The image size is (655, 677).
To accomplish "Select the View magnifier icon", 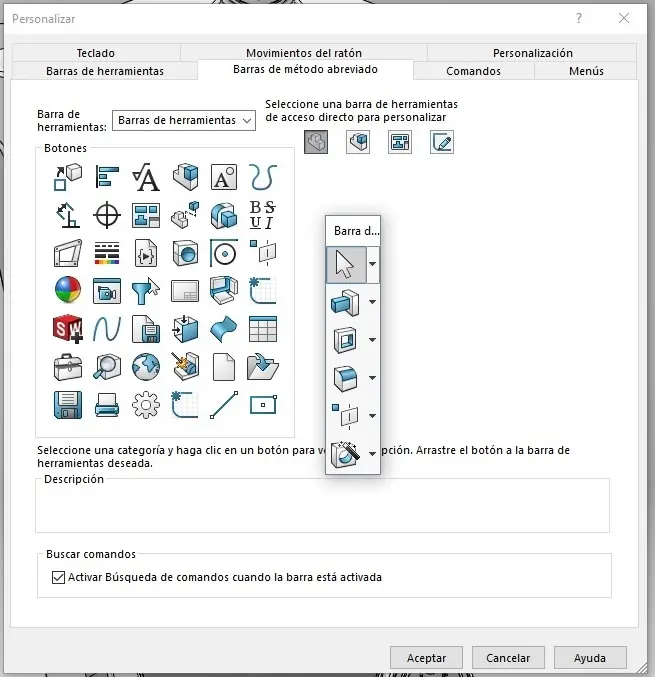I will (x=107, y=367).
